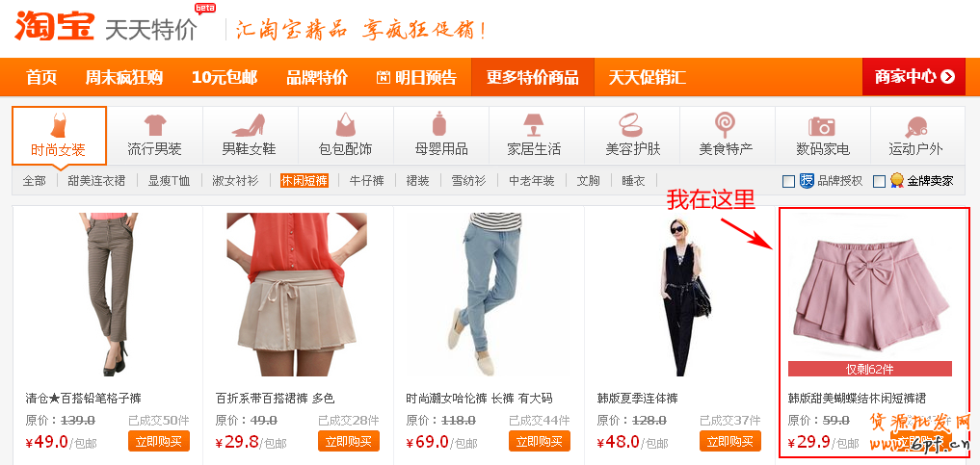Open the 商家中心 arrow button

point(915,77)
